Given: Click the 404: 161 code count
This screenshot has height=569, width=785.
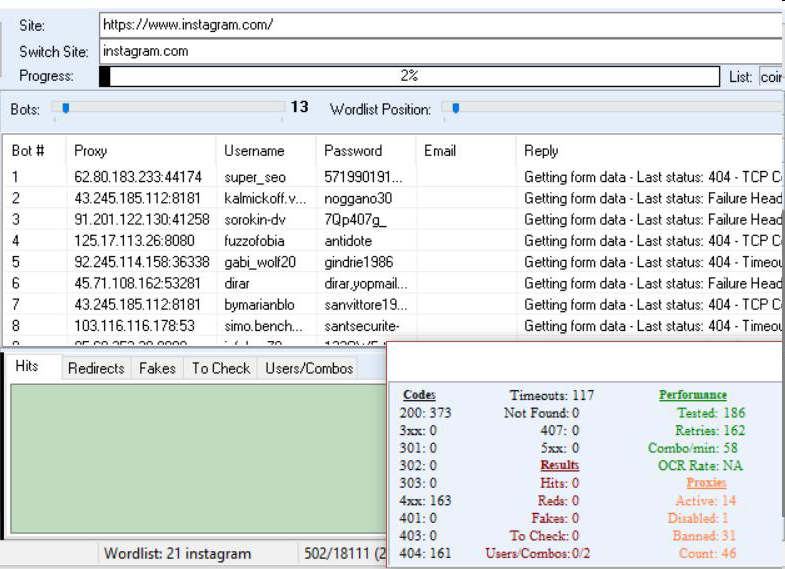Looking at the screenshot, I should [x=426, y=553].
